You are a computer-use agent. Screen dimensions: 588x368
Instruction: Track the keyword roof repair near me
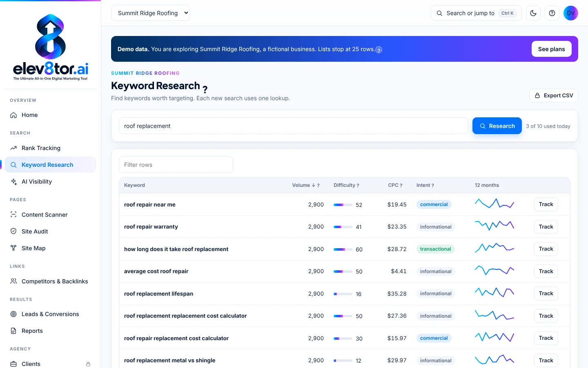(x=546, y=204)
